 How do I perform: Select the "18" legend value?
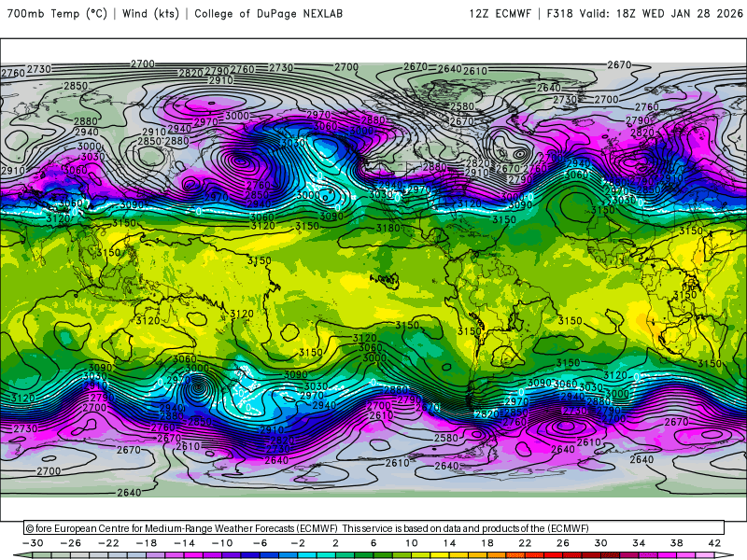486,543
